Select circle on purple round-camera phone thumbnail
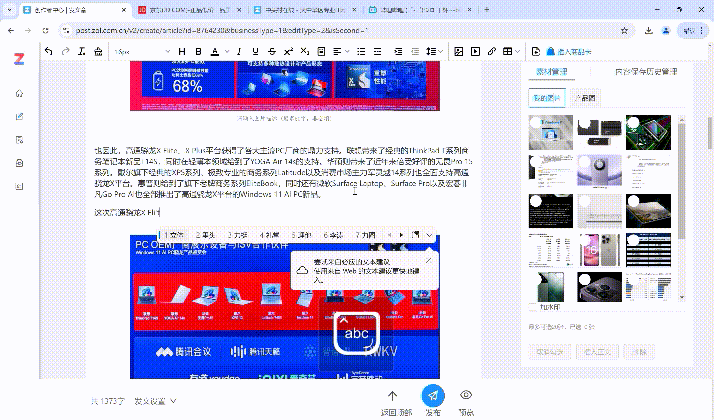Viewport: 714px width, 420px height. [585, 162]
